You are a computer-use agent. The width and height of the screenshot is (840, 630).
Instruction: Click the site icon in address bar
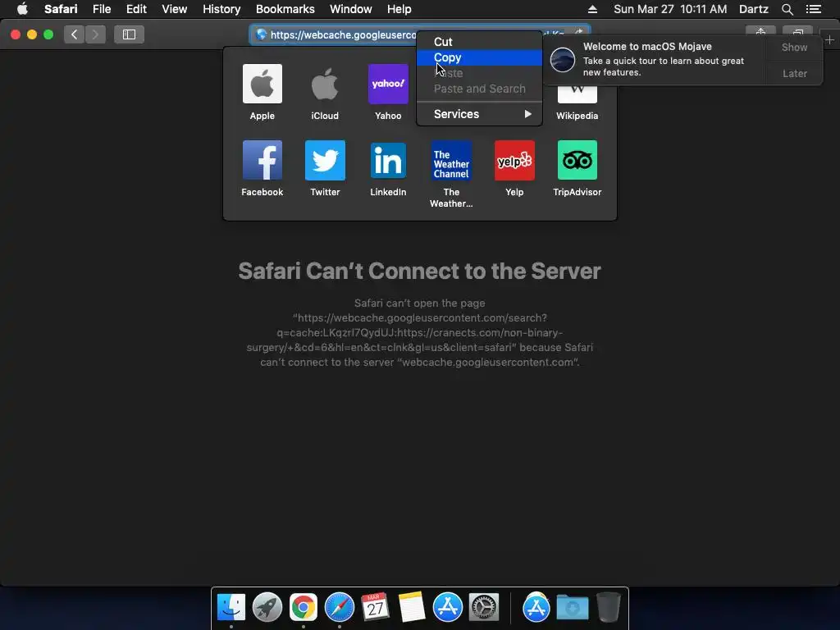point(262,34)
